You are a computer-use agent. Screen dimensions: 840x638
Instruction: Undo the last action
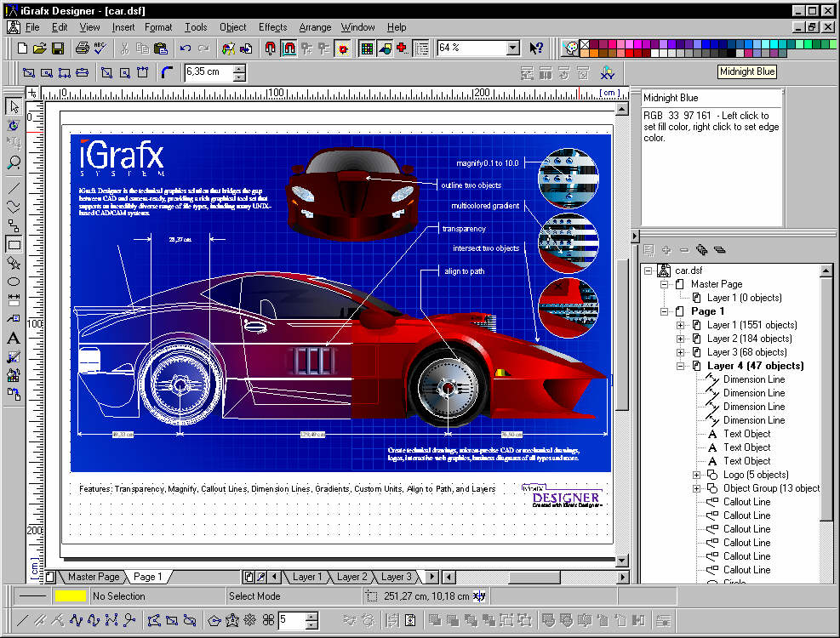point(186,48)
